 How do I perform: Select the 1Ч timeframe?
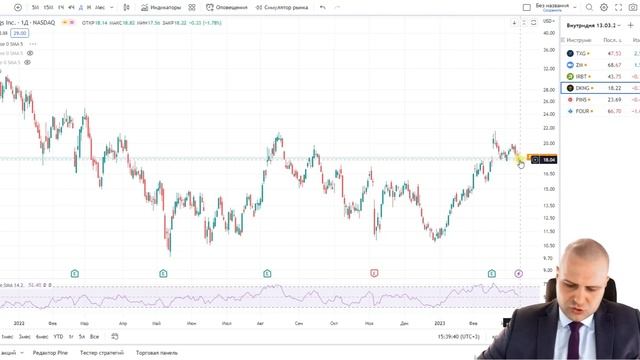(x=61, y=7)
